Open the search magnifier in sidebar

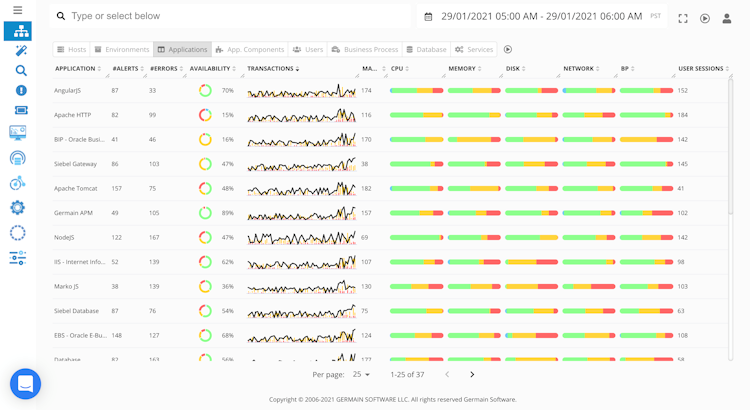21,71
